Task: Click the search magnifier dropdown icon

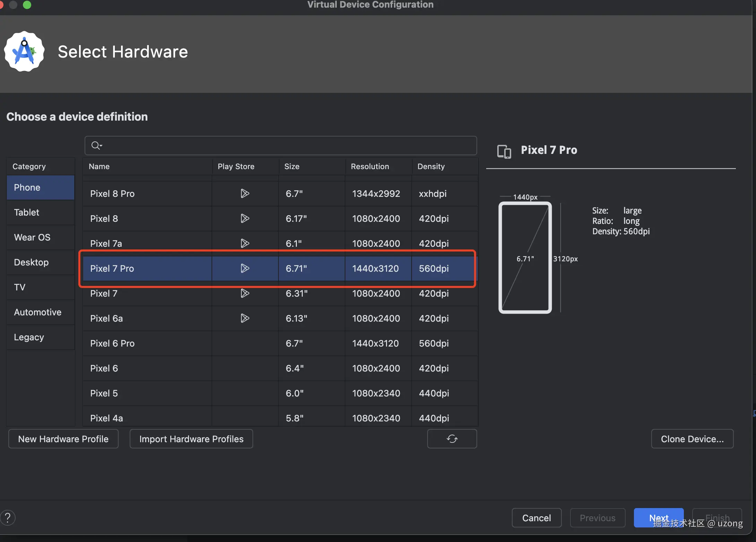Action: pos(96,146)
